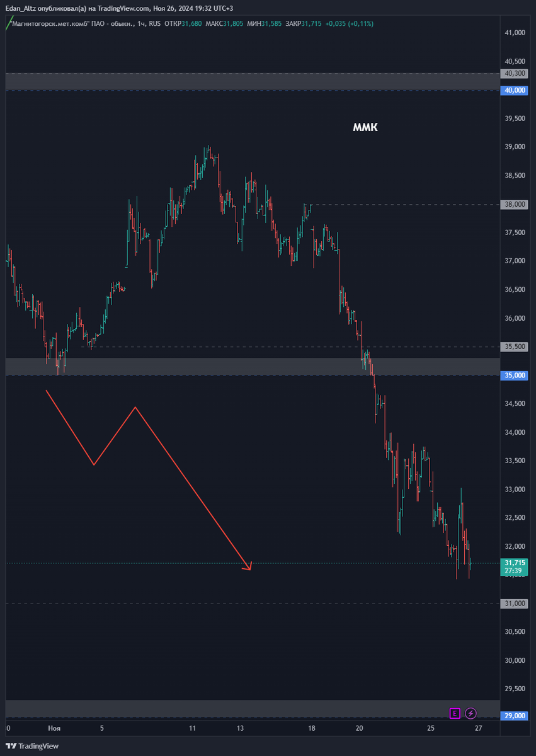Click 29,500 on the price axis
The image size is (536, 756).
515,689
